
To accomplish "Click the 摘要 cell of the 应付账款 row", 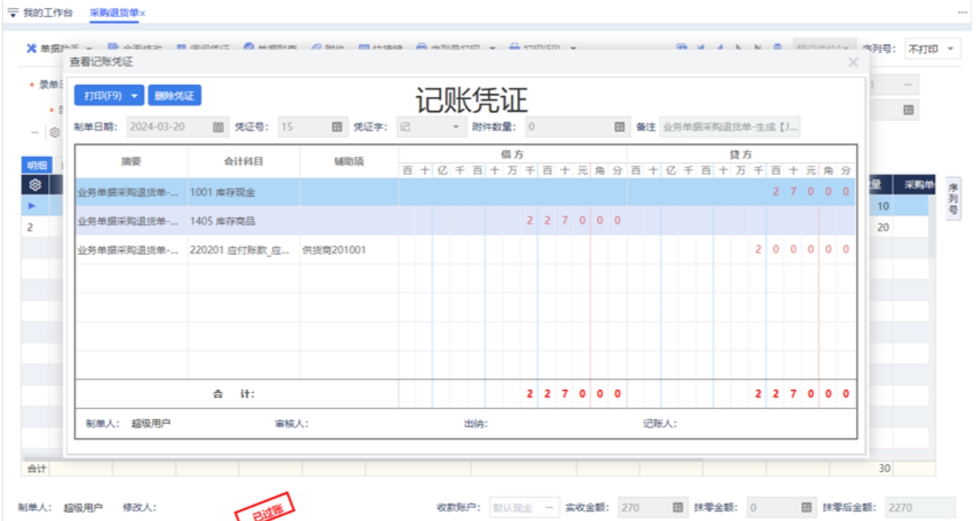I will 131,250.
